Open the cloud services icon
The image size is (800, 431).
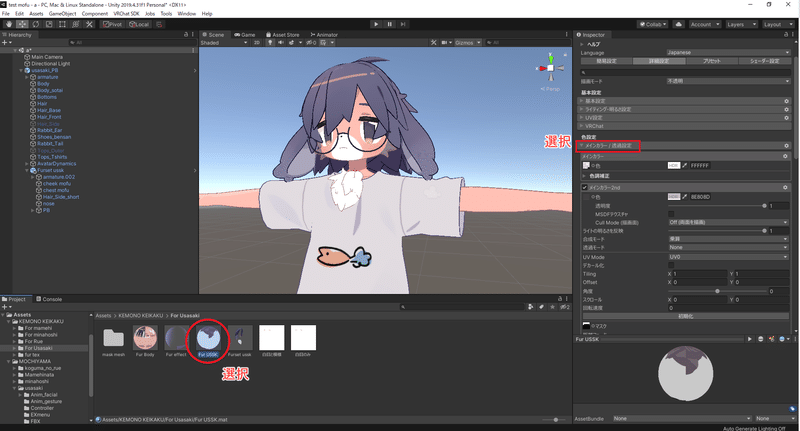click(679, 24)
